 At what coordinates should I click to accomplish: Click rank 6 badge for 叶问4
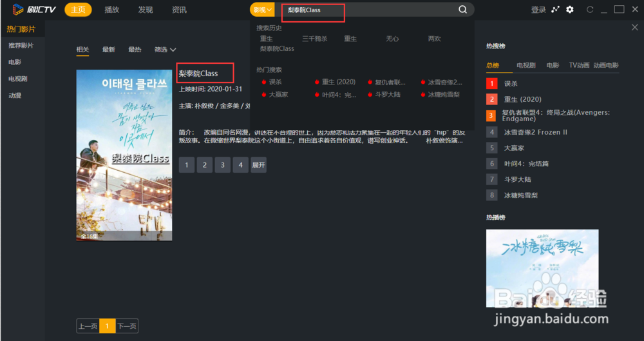click(x=491, y=164)
